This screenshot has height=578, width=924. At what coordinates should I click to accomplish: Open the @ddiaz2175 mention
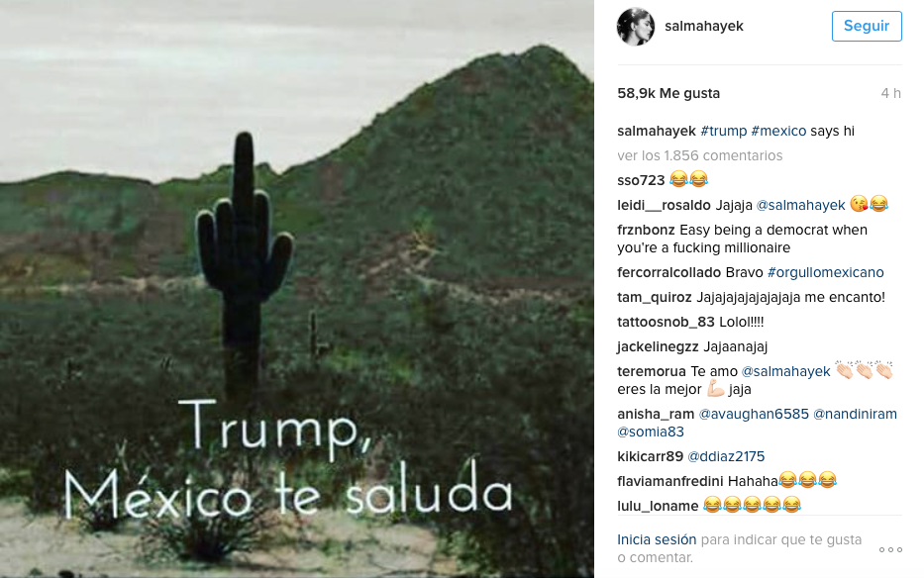726,456
